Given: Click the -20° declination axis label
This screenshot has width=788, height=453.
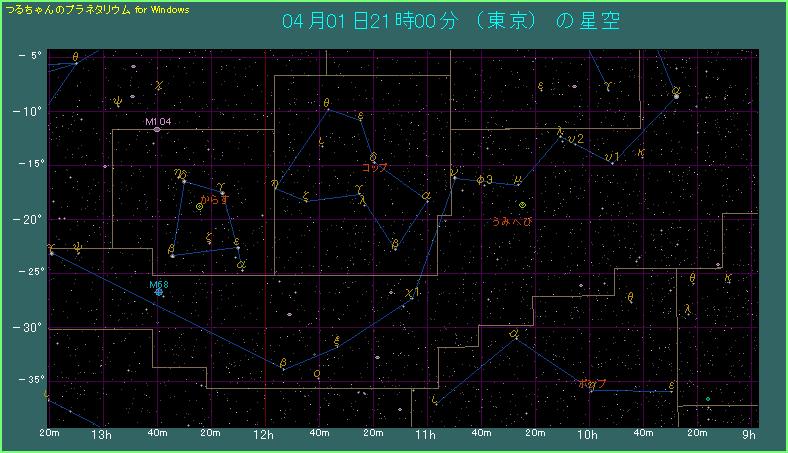Looking at the screenshot, I should click(x=29, y=219).
